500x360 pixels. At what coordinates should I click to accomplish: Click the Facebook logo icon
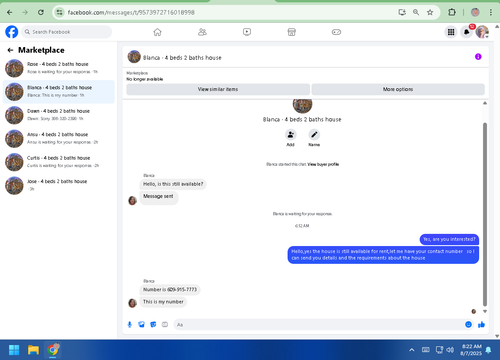coord(12,32)
